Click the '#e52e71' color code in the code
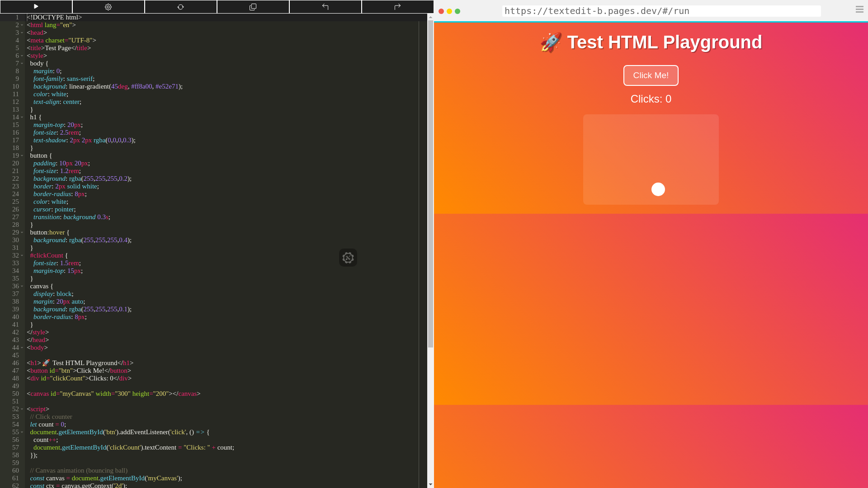 click(167, 86)
